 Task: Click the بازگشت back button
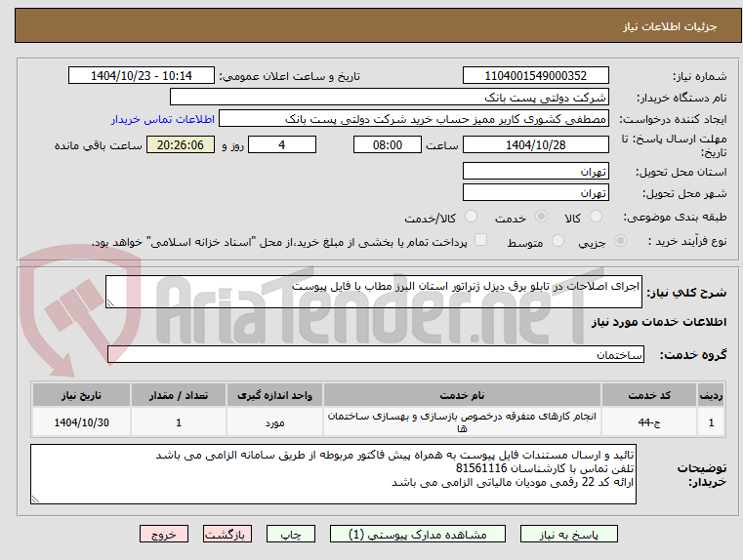click(x=227, y=534)
